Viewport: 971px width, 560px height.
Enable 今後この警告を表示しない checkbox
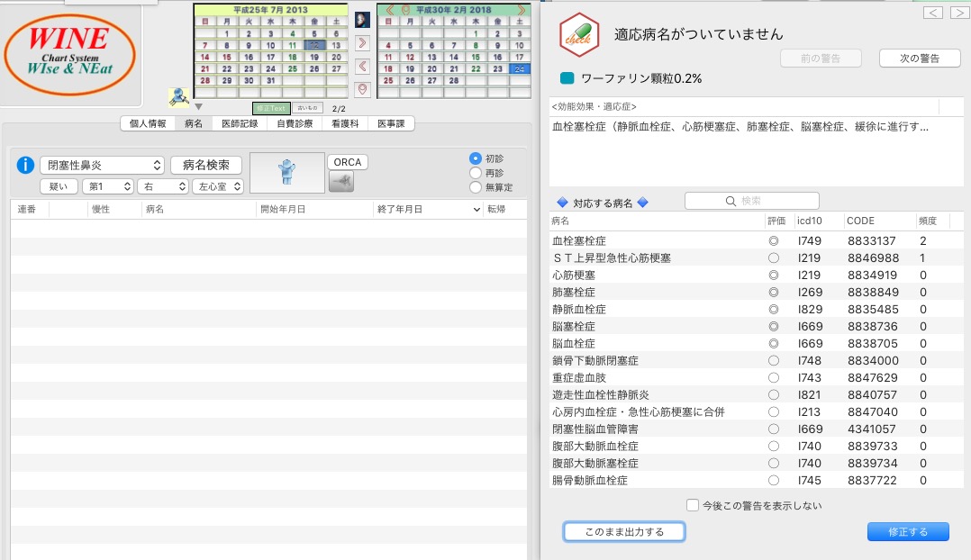click(692, 505)
